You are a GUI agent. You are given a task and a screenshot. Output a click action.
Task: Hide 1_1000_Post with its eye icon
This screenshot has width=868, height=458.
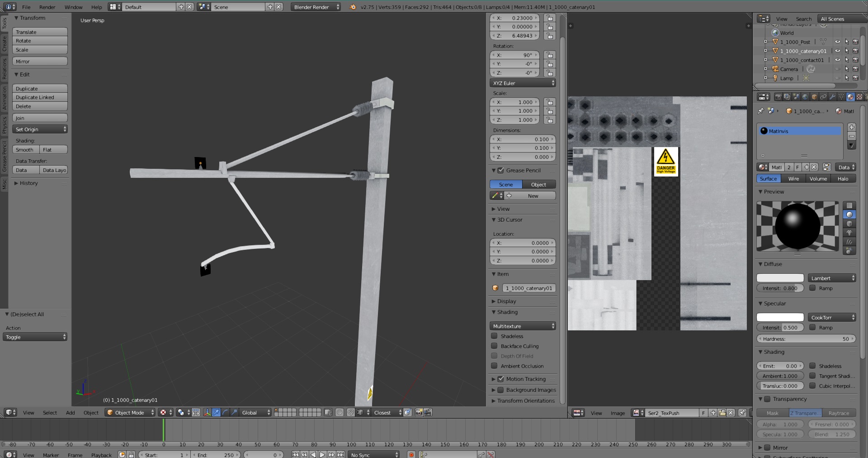[837, 42]
